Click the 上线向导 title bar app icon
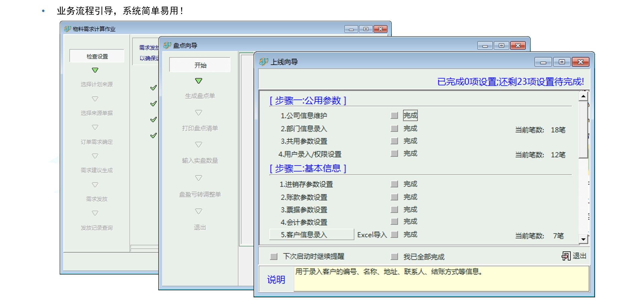The width and height of the screenshot is (644, 300). tap(264, 62)
